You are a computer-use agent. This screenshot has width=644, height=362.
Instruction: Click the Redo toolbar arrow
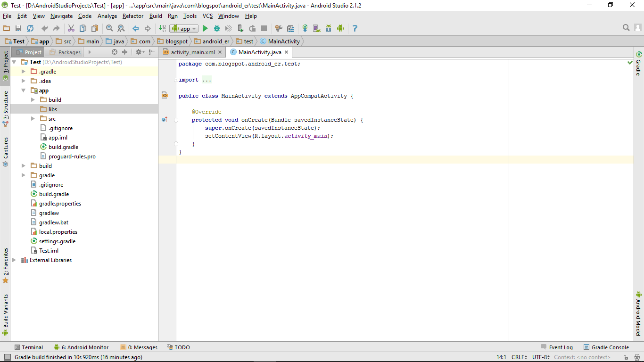(x=56, y=28)
